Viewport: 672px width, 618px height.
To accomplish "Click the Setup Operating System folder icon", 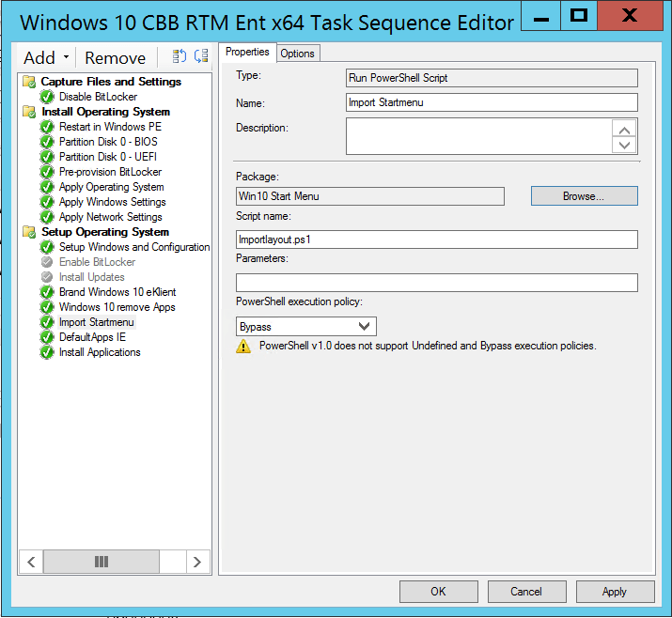I will coord(29,232).
